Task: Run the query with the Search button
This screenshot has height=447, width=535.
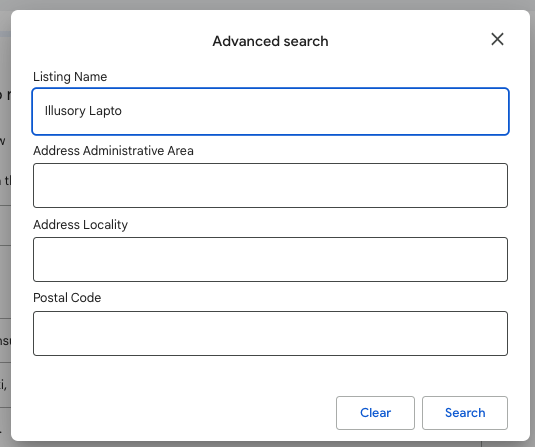Action: (465, 413)
